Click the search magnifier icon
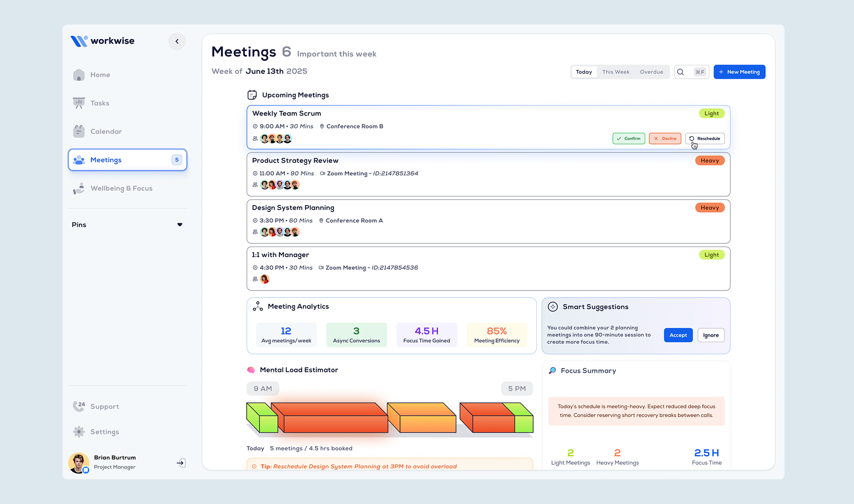The height and width of the screenshot is (504, 854). pos(681,72)
